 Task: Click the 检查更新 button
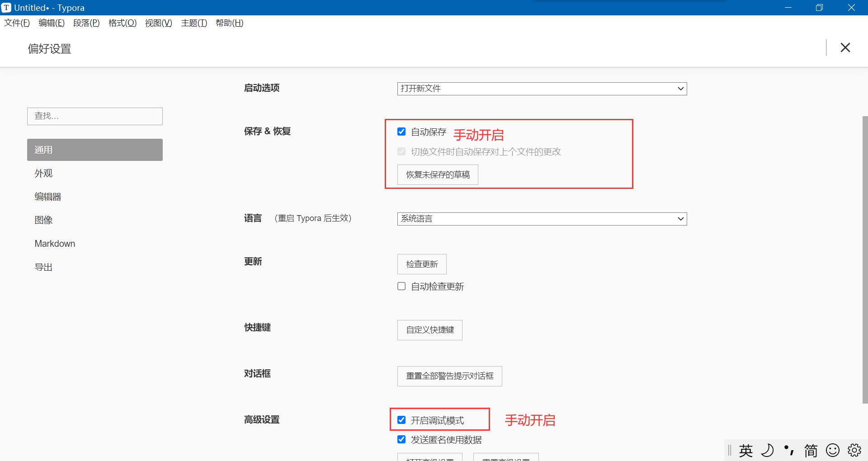tap(422, 264)
